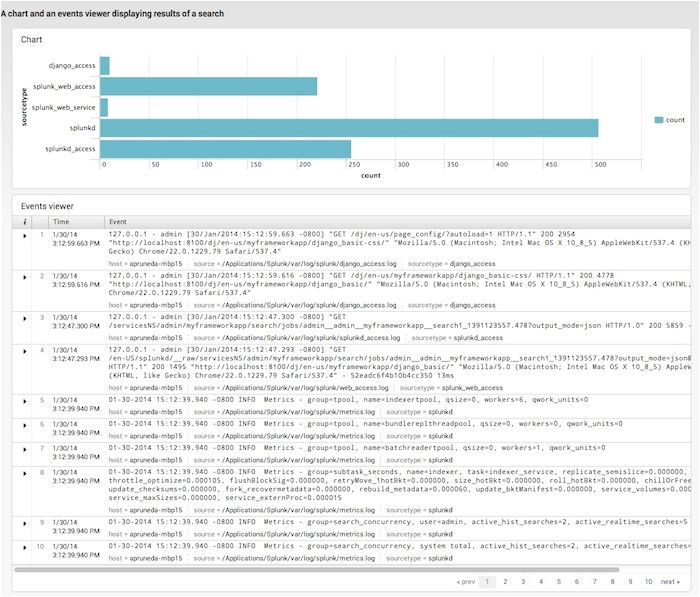Screen dimensions: 700x597
Task: Expand event row 8 details arrow
Action: point(25,474)
